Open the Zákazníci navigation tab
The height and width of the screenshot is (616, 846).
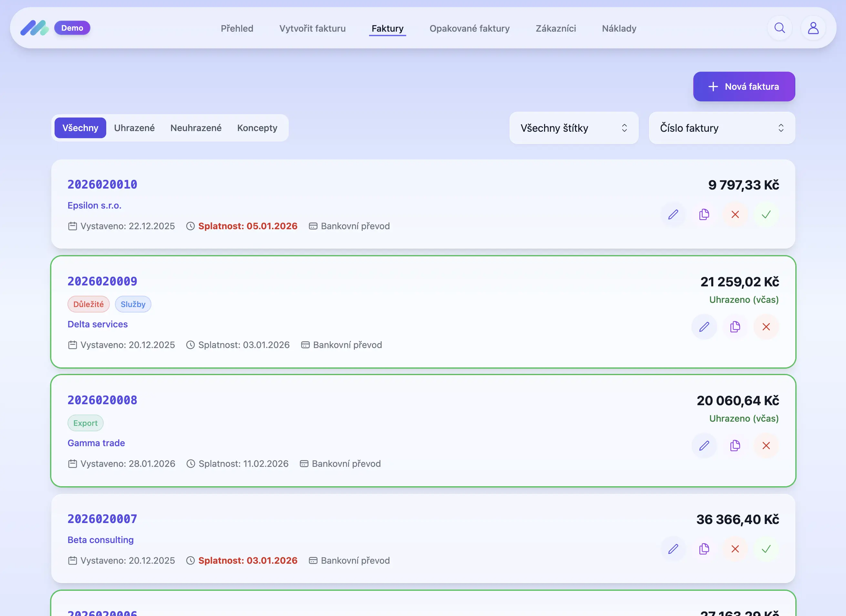tap(555, 28)
